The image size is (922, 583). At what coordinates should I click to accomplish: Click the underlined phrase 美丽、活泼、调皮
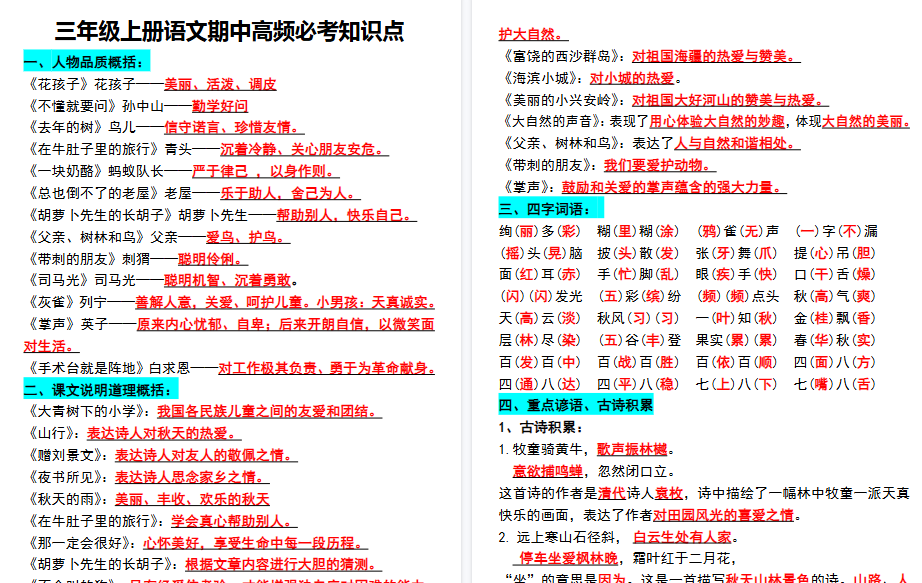tap(222, 77)
